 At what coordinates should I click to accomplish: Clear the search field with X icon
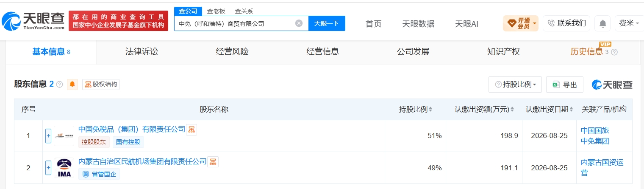point(299,23)
